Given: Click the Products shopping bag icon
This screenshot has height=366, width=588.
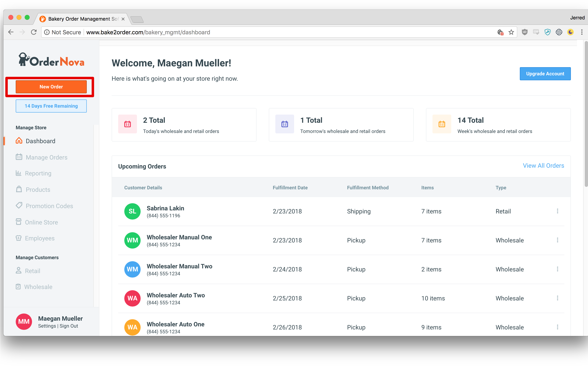Looking at the screenshot, I should click(x=19, y=189).
